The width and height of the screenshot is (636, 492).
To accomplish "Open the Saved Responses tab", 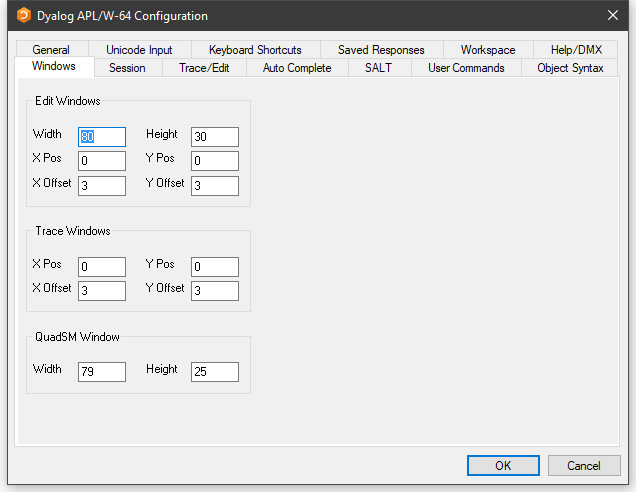I will coord(381,50).
